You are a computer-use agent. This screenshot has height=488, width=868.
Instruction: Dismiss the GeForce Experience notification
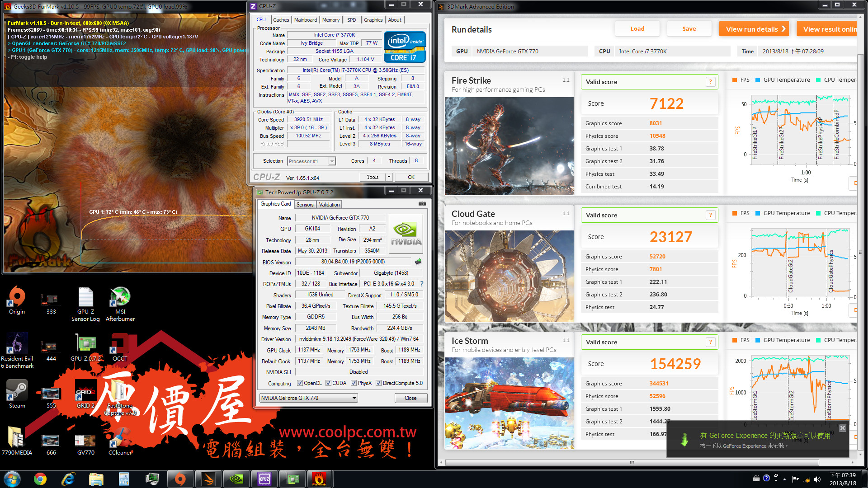pos(843,428)
